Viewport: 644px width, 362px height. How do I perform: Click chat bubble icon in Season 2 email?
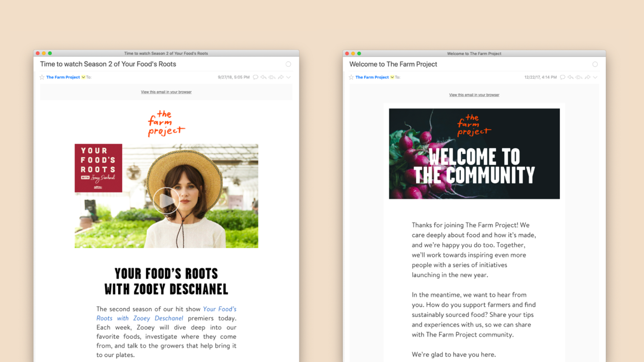[x=256, y=77]
